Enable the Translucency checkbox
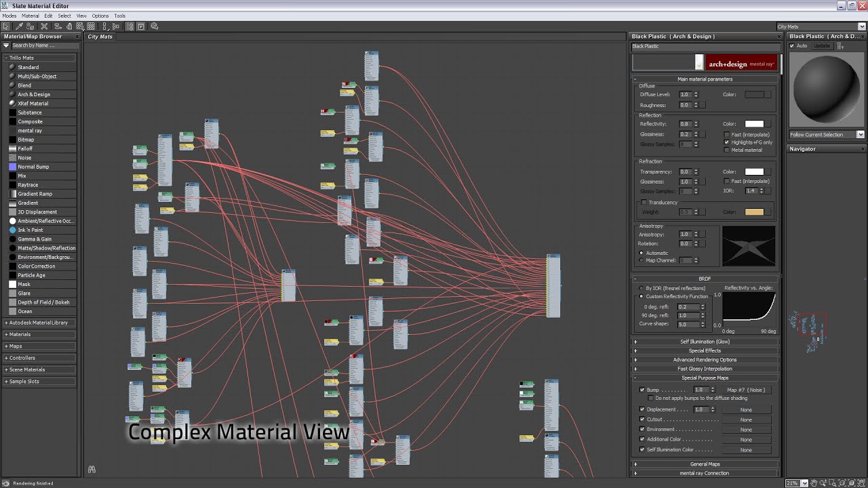Viewport: 868px width, 488px height. pos(644,203)
